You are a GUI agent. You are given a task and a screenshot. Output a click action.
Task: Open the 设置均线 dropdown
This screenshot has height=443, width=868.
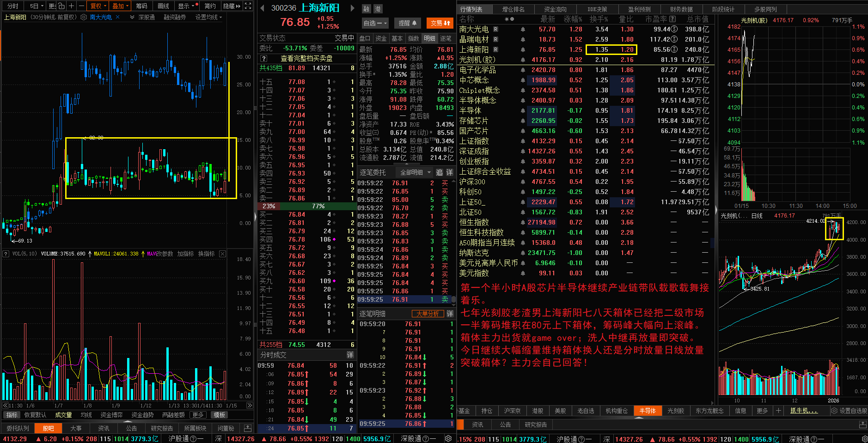coord(208,17)
